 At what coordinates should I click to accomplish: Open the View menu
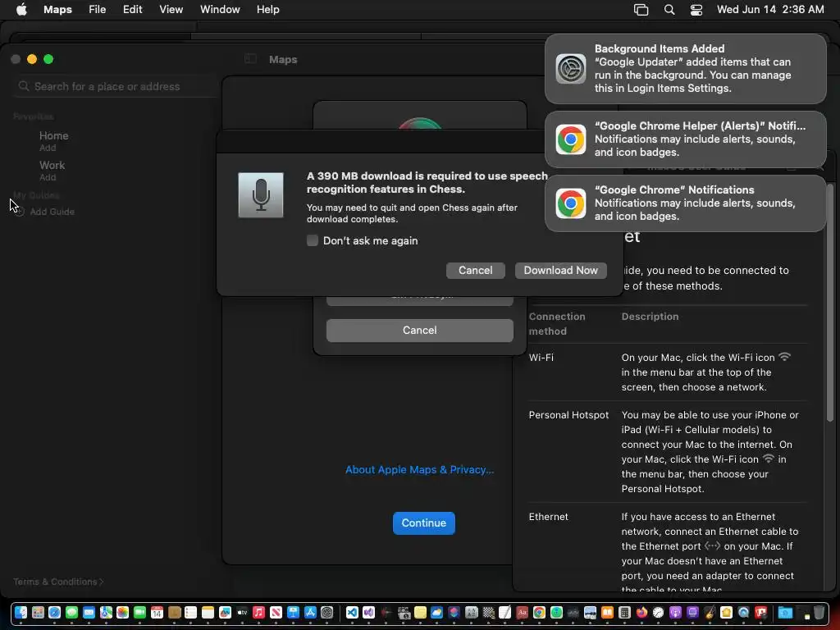point(171,10)
